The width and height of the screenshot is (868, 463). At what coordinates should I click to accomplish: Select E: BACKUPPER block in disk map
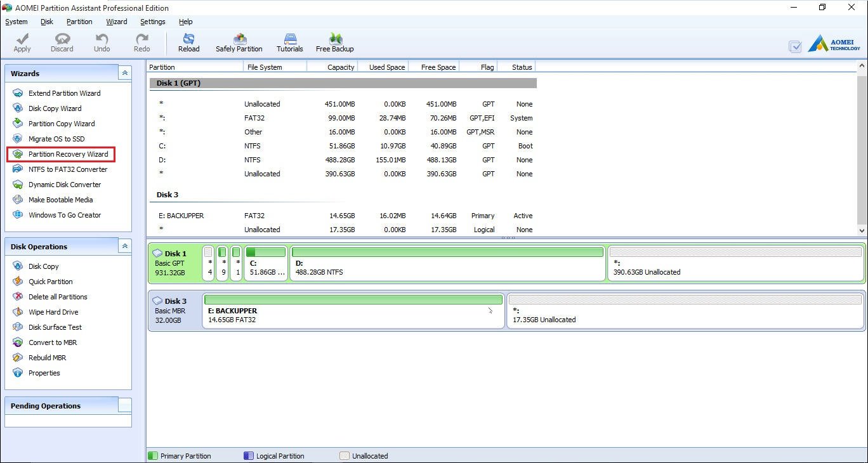(x=353, y=311)
